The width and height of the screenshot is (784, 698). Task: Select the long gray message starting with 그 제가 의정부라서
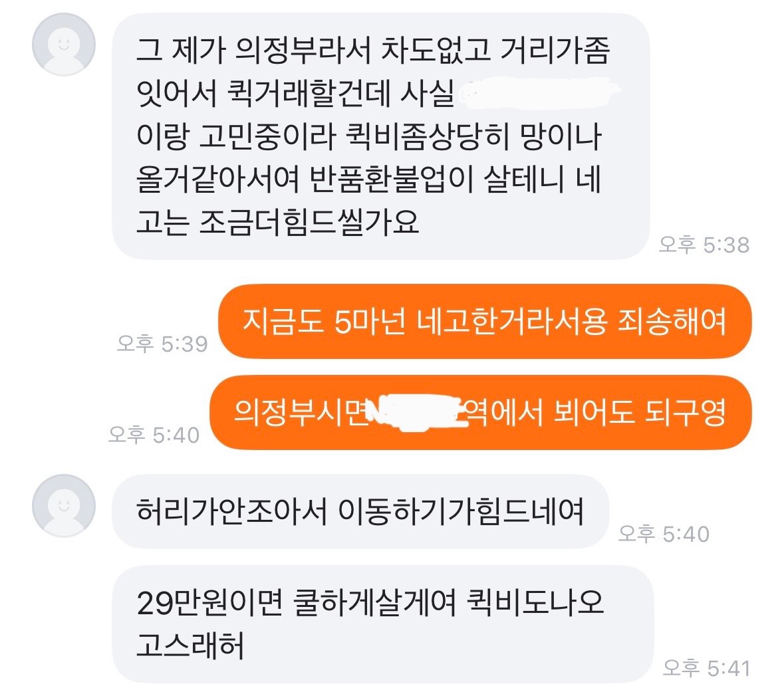381,136
